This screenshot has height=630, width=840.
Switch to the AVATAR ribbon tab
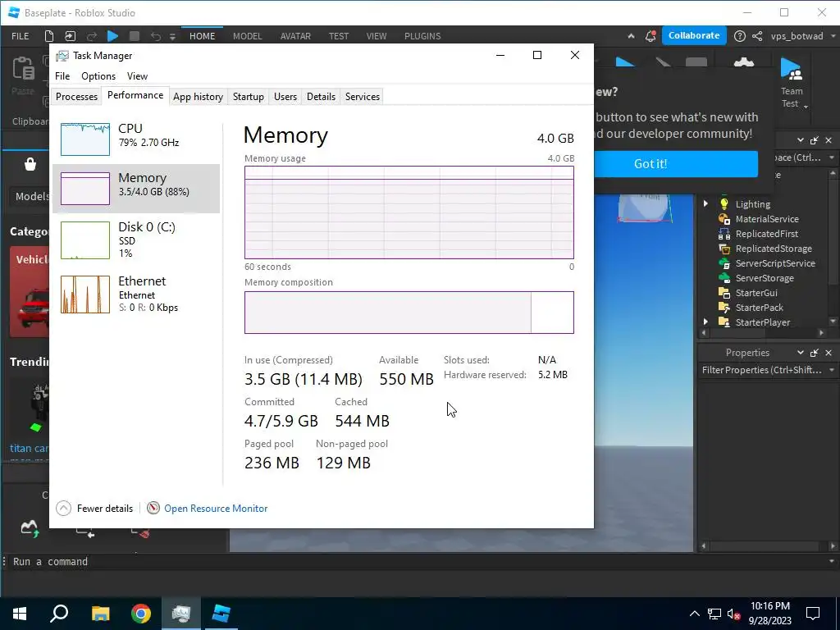point(295,36)
